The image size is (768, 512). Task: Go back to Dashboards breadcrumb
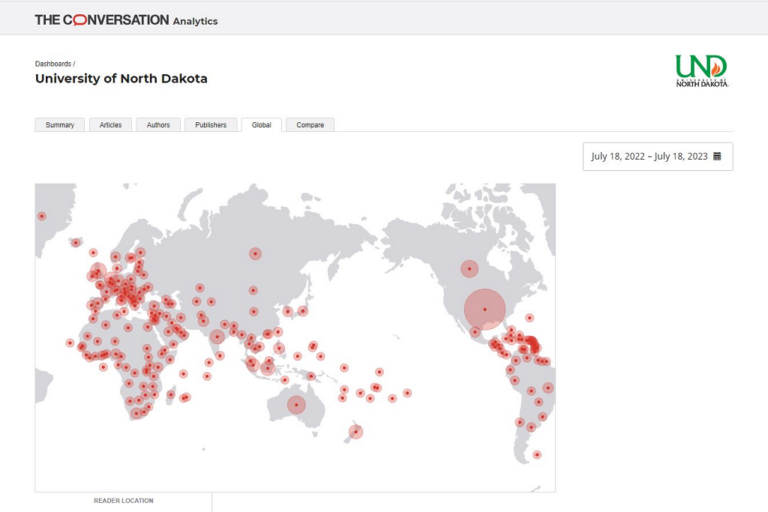(x=53, y=64)
